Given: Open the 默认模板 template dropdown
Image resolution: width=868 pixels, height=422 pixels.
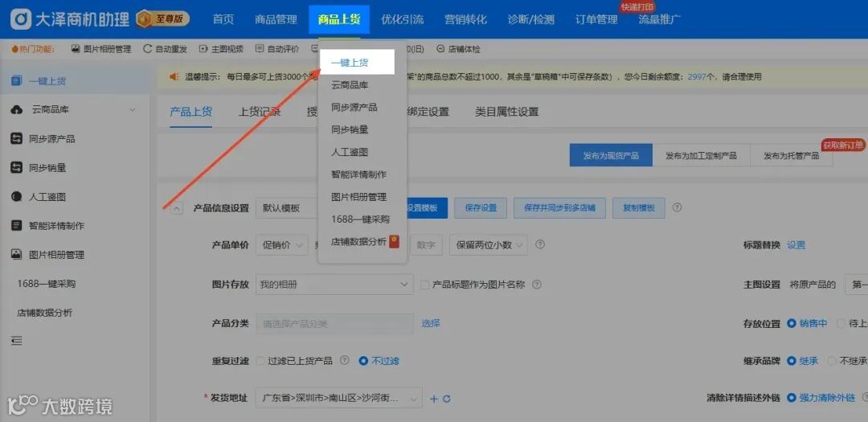Looking at the screenshot, I should (x=287, y=208).
